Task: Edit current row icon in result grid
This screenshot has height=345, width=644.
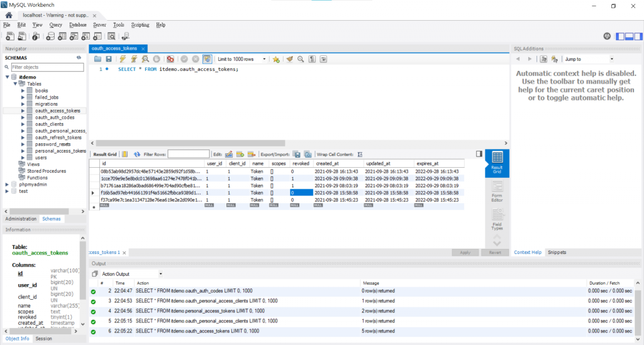Action: (x=229, y=154)
